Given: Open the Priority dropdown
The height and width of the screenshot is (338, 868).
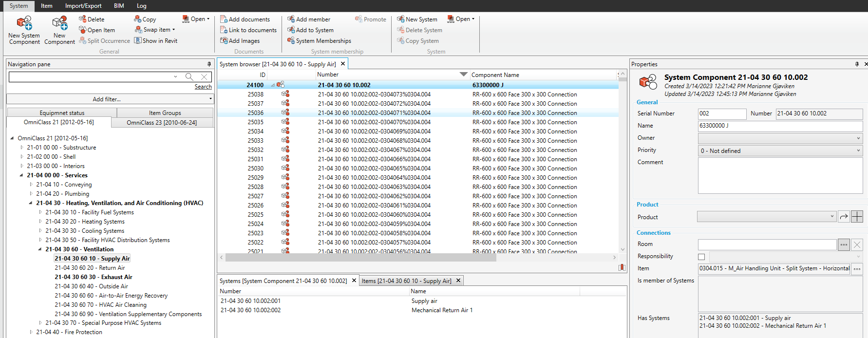Looking at the screenshot, I should click(x=780, y=151).
